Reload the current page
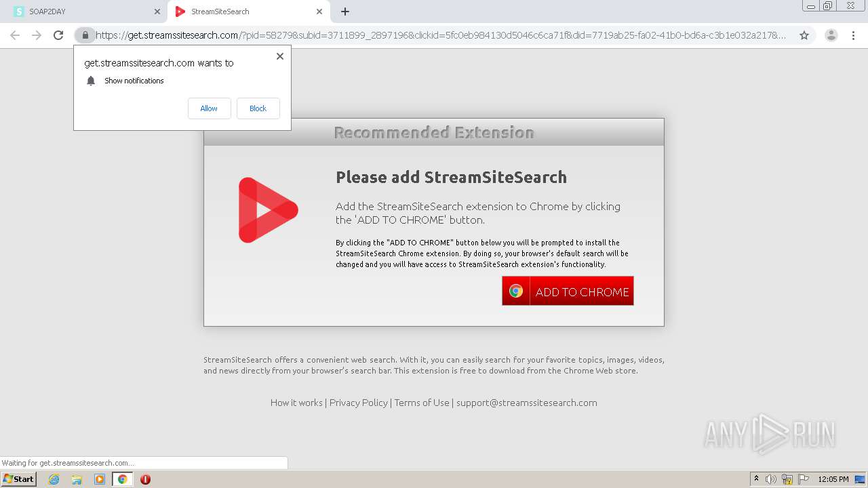This screenshot has width=868, height=488. [58, 35]
